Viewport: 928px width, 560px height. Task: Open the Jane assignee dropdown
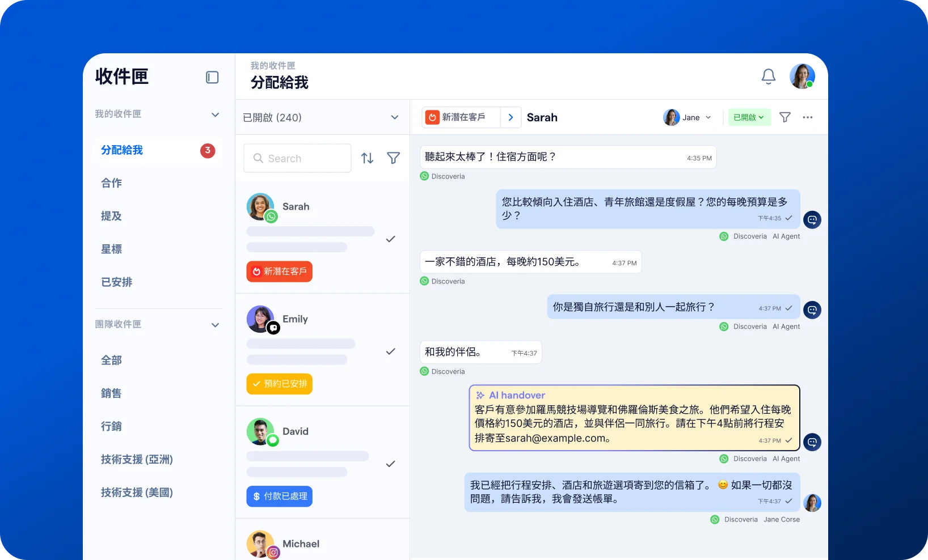pos(688,117)
